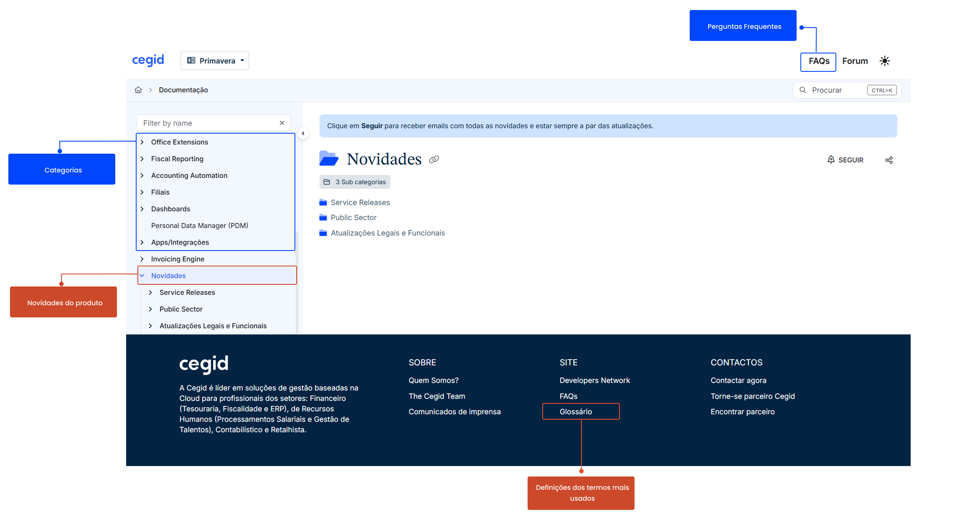
Task: Click the Novidades large folder icon
Action: (x=329, y=159)
